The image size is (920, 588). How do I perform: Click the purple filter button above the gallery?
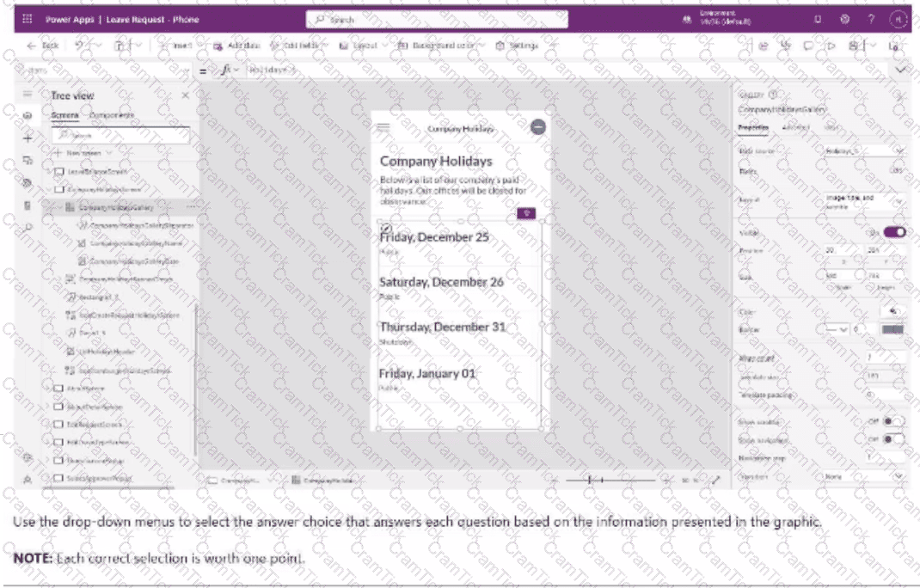(x=526, y=213)
